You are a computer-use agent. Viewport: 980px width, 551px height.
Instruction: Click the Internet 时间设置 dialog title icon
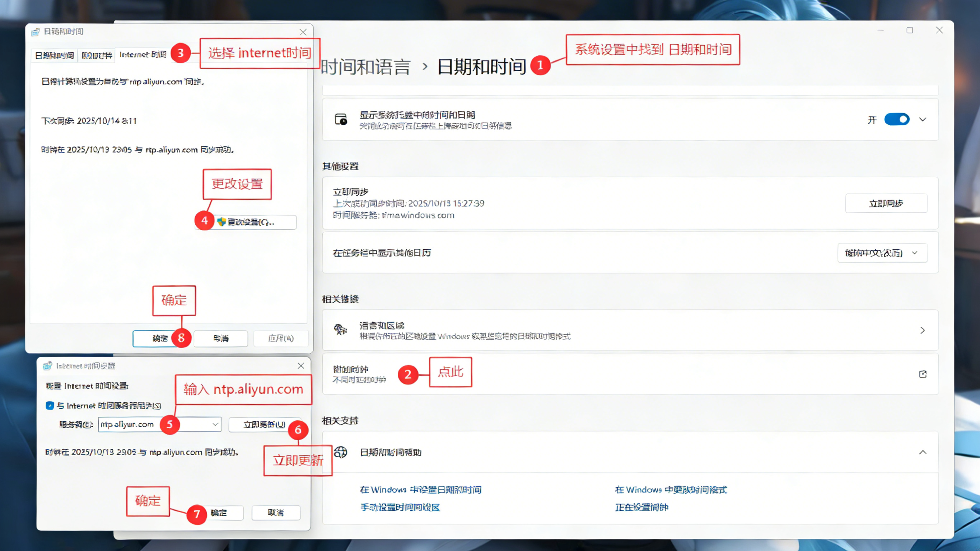click(47, 366)
